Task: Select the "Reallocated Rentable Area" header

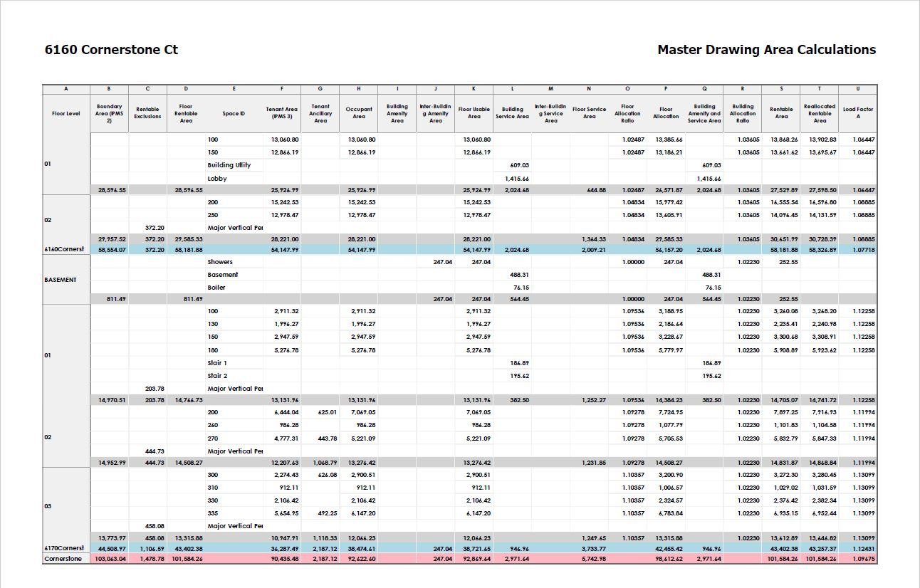Action: (820, 112)
